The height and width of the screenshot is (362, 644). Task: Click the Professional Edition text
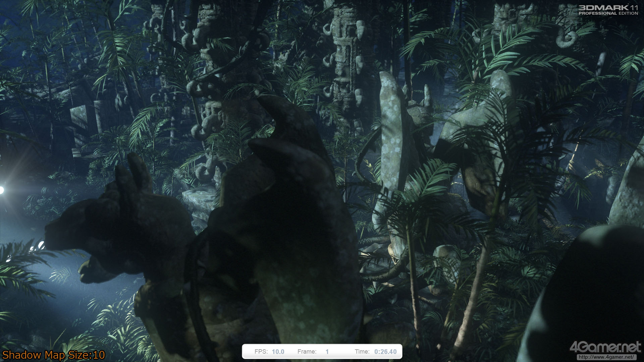point(608,13)
